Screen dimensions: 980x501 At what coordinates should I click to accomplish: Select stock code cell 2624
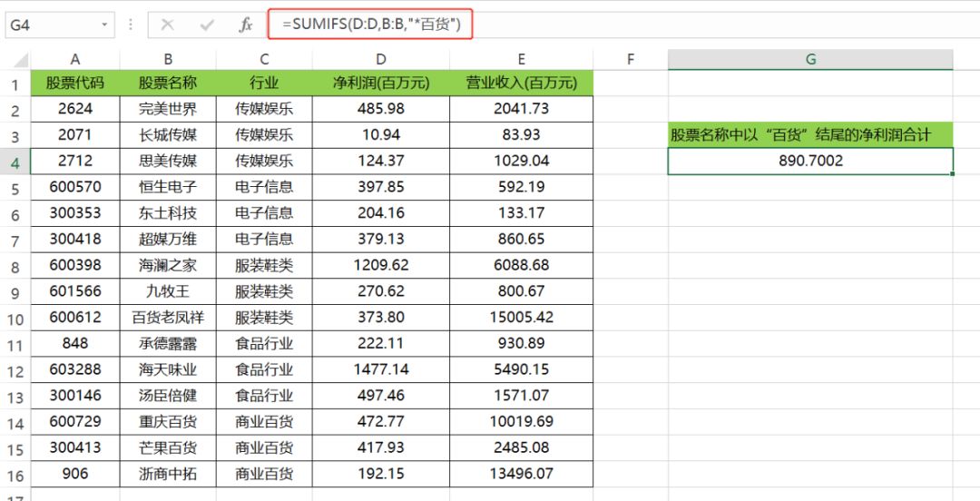coord(75,109)
